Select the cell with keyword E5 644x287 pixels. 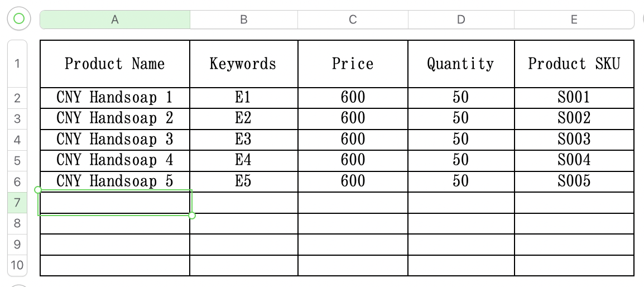tap(244, 181)
